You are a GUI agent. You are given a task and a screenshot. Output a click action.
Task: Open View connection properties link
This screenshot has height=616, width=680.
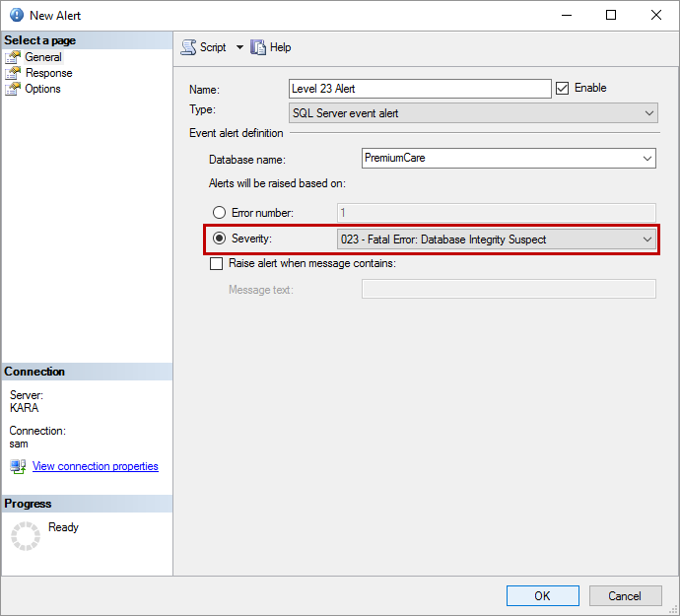(95, 466)
